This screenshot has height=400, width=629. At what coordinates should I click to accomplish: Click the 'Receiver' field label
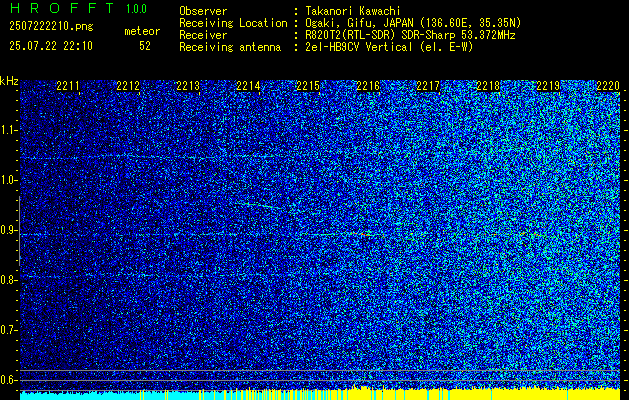tap(203, 35)
